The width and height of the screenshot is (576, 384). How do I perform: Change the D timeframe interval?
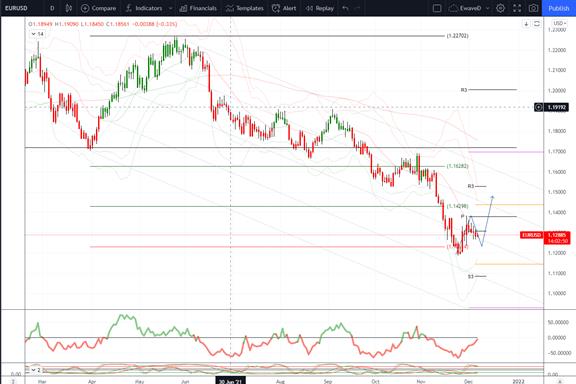pos(52,8)
